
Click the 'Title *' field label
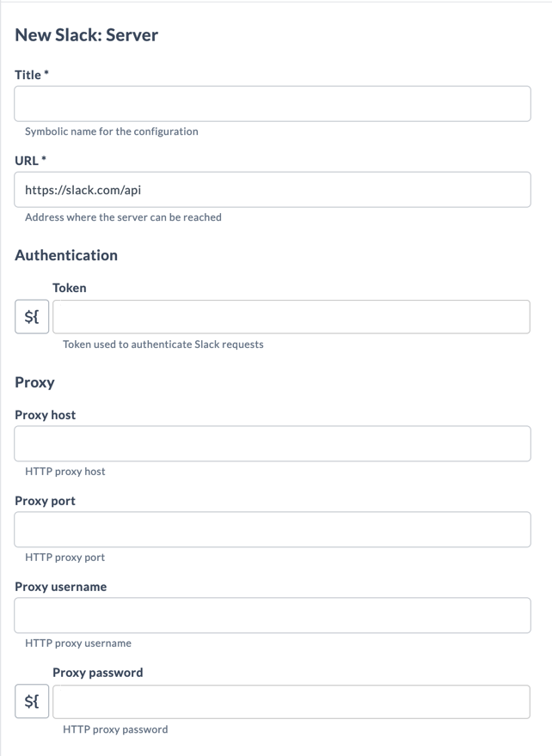point(31,76)
